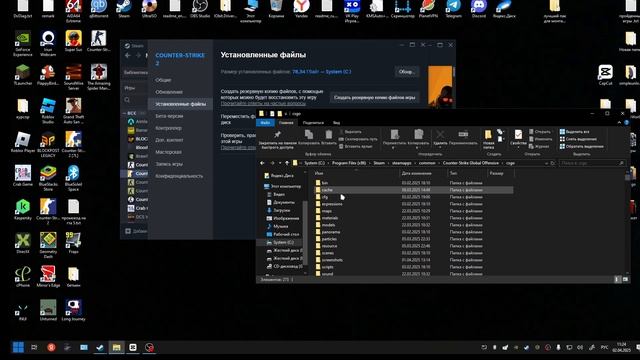Select Конфиденциальность in Steam properties sidebar

179,176
